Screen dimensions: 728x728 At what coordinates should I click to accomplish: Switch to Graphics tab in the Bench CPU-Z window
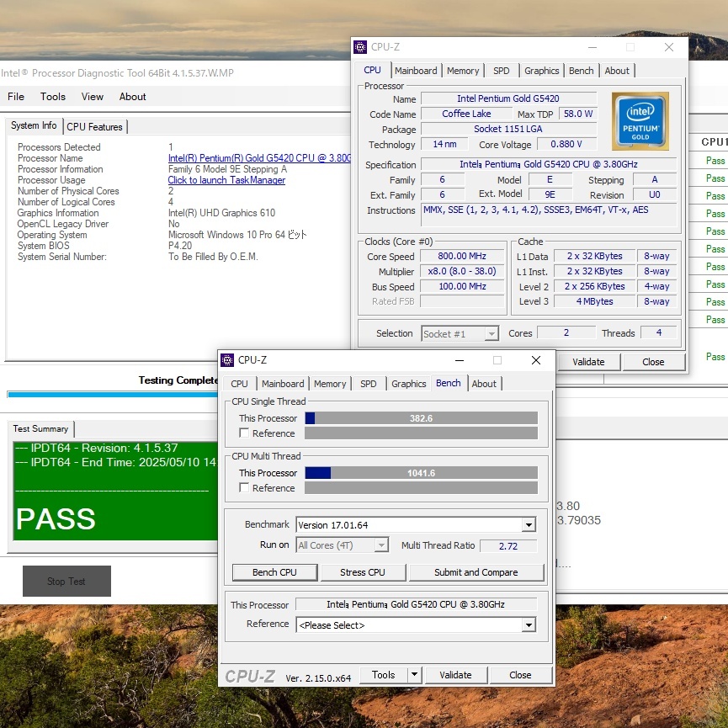[408, 384]
